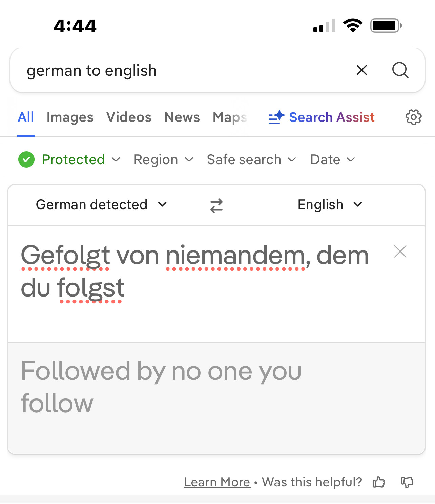Open the Safe search dropdown
This screenshot has width=435, height=504.
click(x=251, y=160)
